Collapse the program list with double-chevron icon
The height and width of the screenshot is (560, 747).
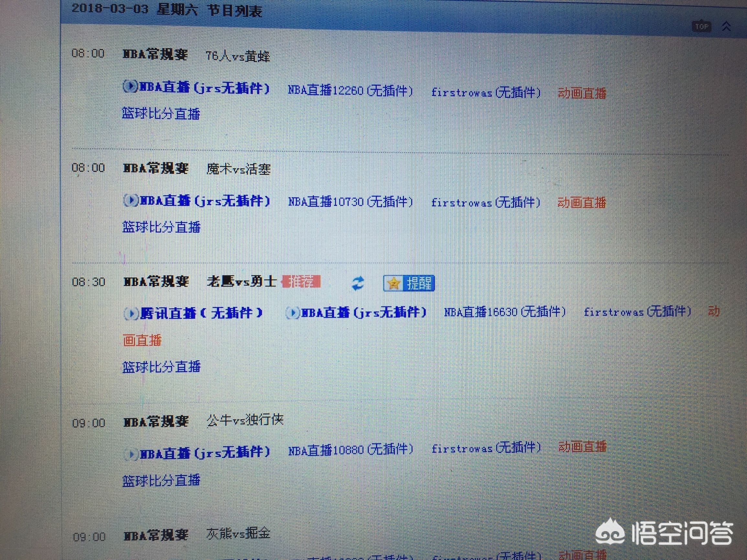click(x=726, y=26)
